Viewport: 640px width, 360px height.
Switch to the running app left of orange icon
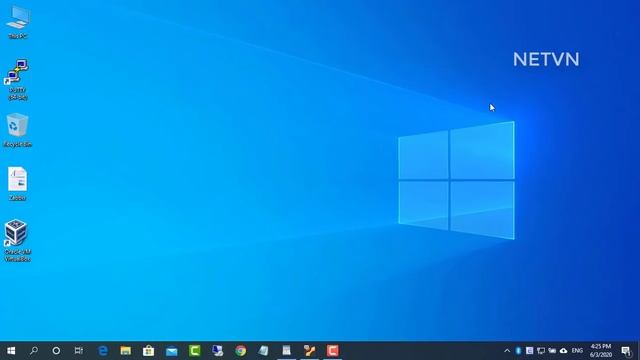point(287,351)
